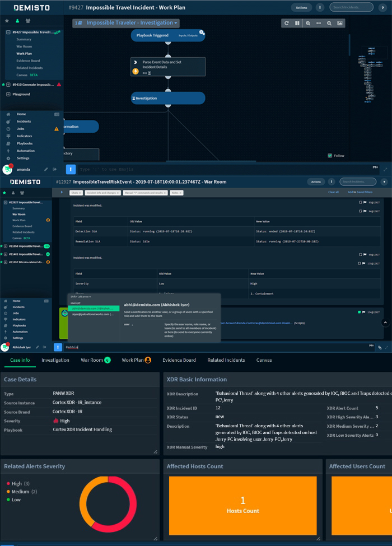
Task: Remove the Incident info and changes filter chip
Action: coord(118,193)
